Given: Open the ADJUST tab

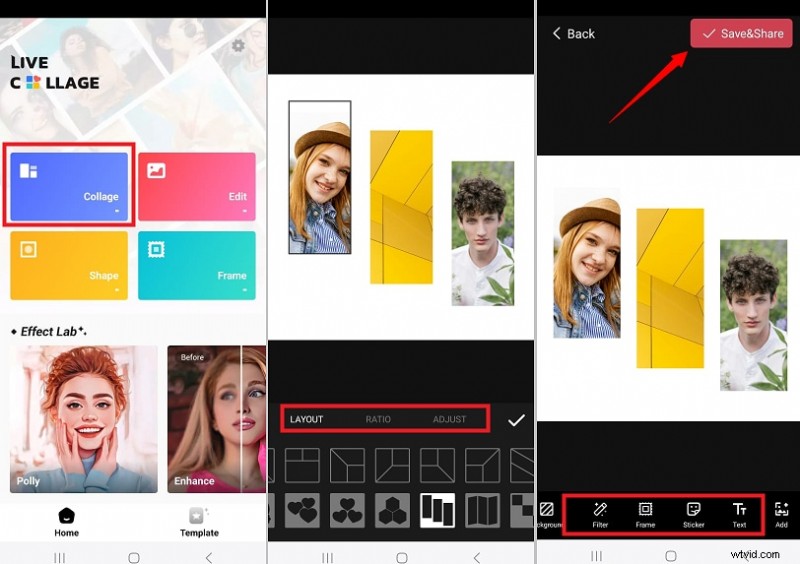Looking at the screenshot, I should 449,420.
